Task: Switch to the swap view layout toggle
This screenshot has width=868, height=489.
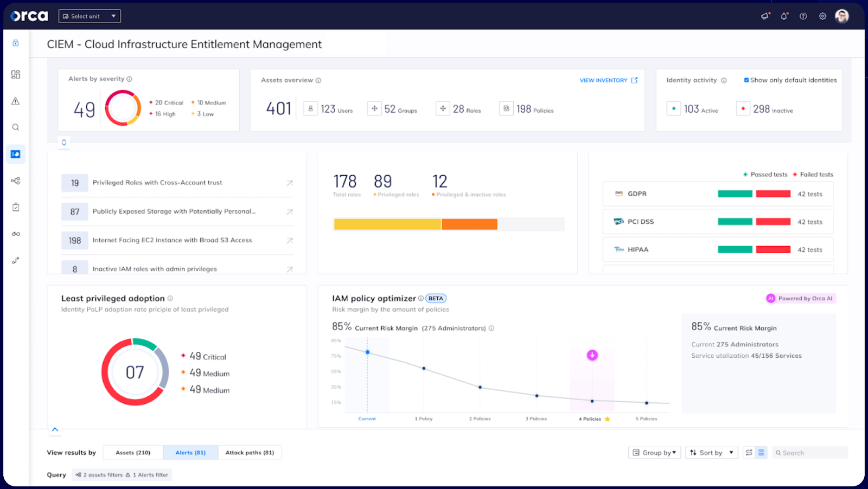Action: tap(749, 453)
